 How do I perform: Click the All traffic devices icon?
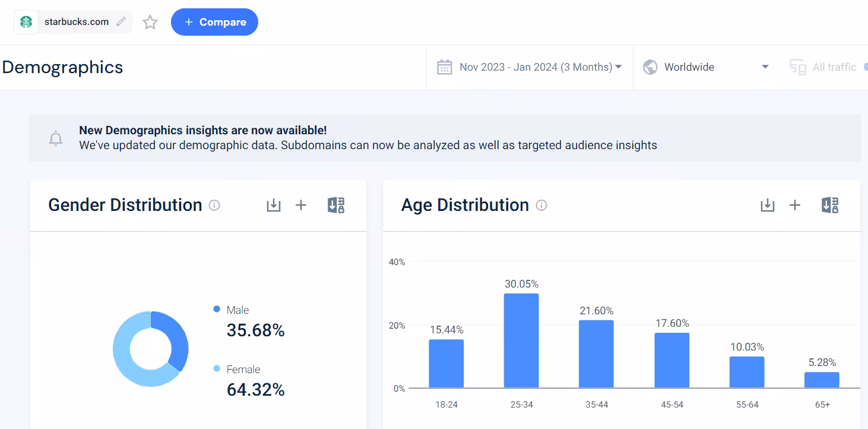pyautogui.click(x=797, y=67)
